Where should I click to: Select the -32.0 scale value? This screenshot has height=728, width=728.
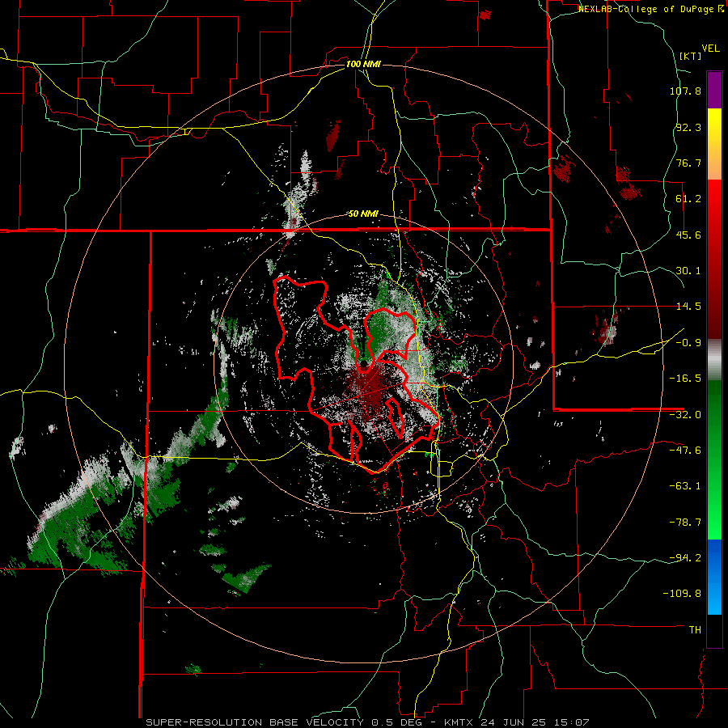(x=685, y=415)
